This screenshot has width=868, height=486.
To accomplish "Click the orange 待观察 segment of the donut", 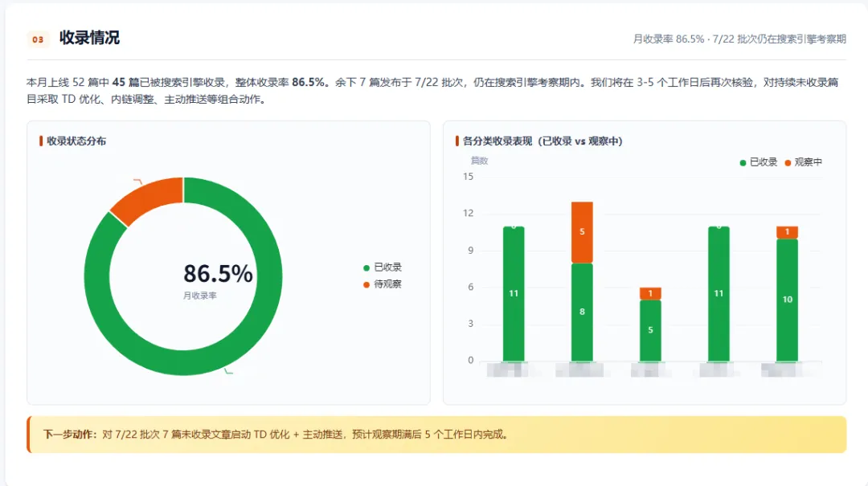I will pyautogui.click(x=150, y=198).
